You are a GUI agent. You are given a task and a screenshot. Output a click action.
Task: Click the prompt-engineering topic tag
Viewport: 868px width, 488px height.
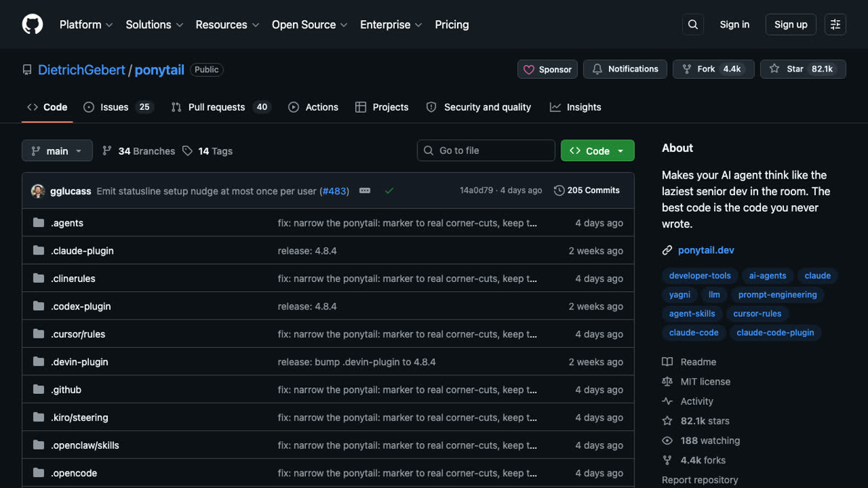pos(778,295)
